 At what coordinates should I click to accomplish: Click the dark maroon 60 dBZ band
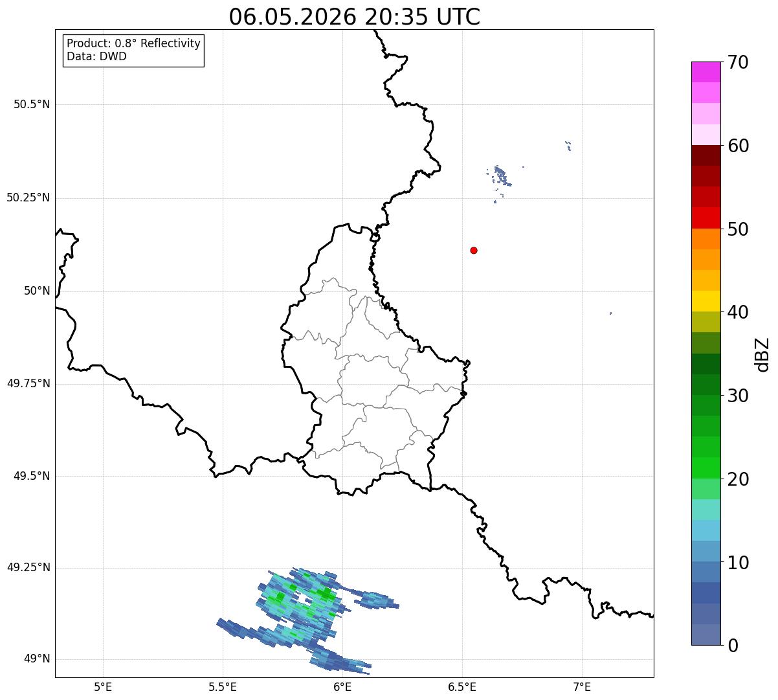[x=706, y=155]
